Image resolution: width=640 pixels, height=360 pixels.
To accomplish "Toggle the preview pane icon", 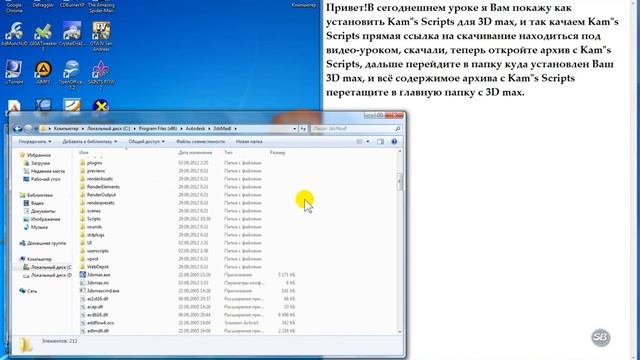I will click(380, 142).
